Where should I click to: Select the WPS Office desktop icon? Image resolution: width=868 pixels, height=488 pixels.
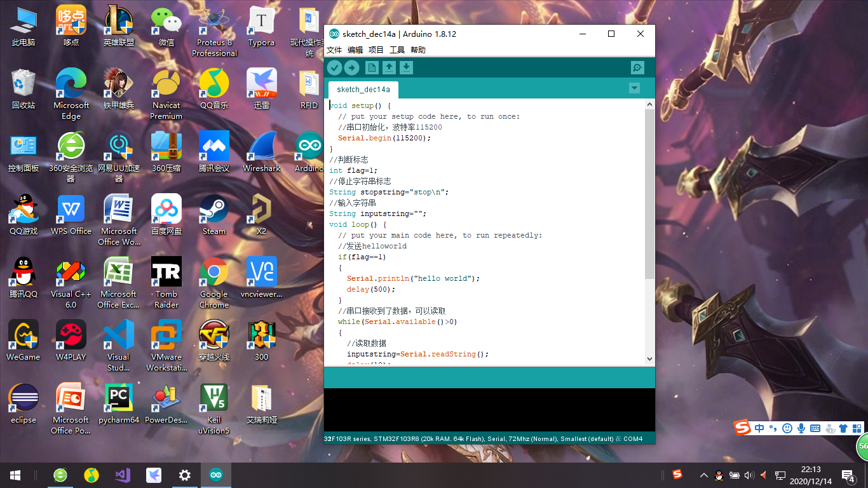click(71, 215)
